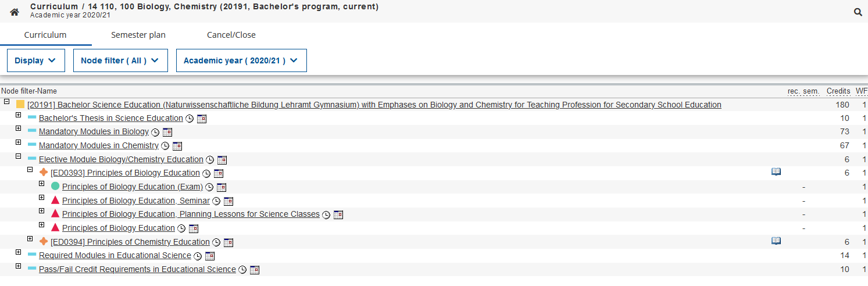Click the home icon
Image resolution: width=868 pixels, height=286 pixels.
[x=15, y=12]
